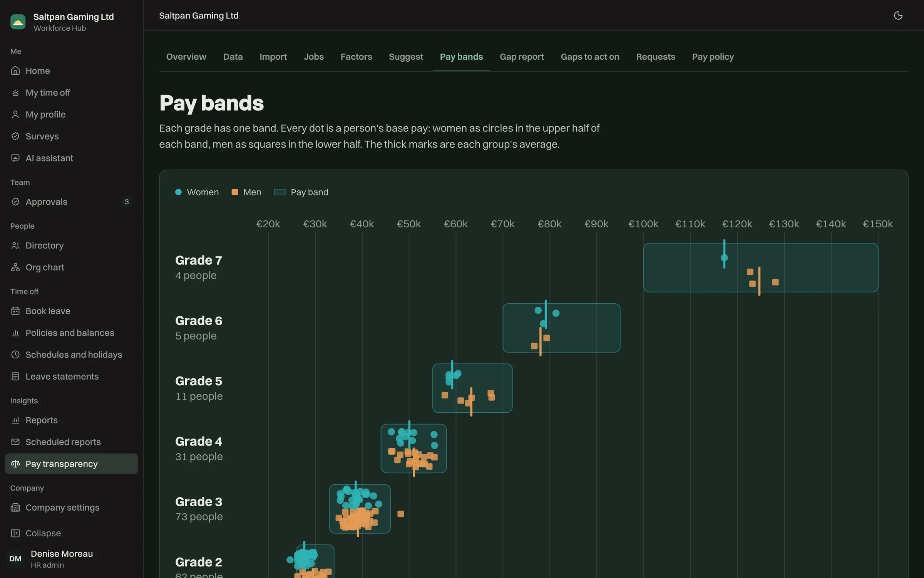
Task: Click the Scheduled reports envelope icon
Action: [x=15, y=442]
